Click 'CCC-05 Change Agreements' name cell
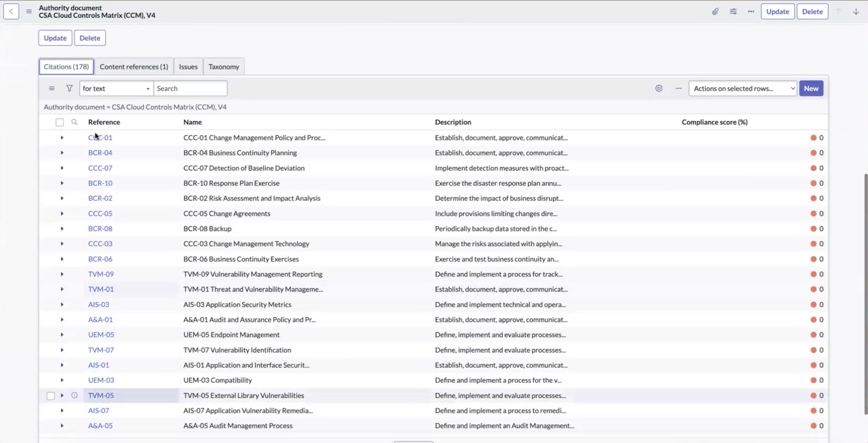This screenshot has height=443, width=868. (227, 213)
